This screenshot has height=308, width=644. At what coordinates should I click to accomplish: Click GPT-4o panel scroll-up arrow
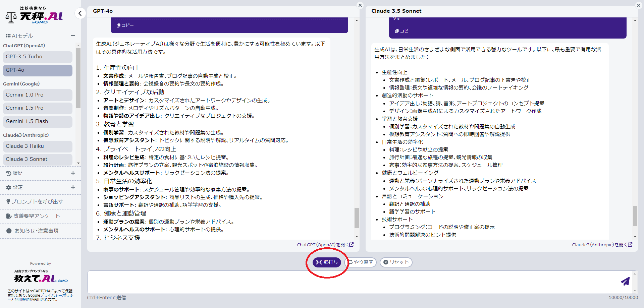[x=357, y=21]
